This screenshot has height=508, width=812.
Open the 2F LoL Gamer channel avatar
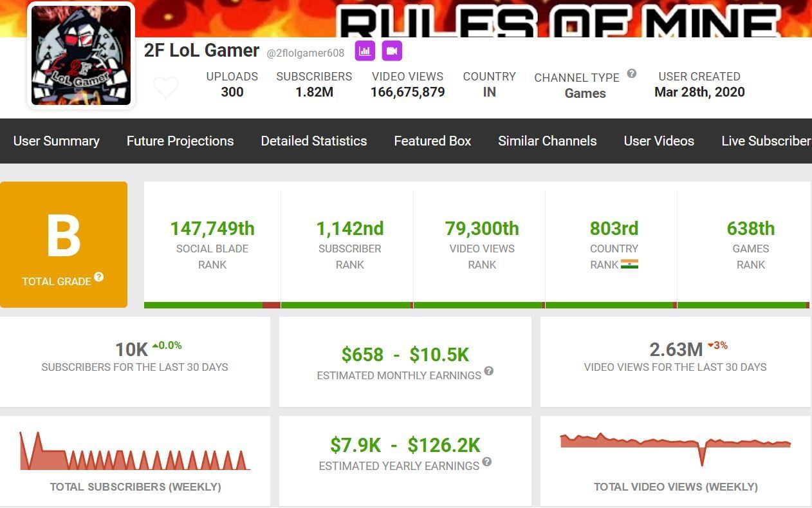tap(81, 55)
